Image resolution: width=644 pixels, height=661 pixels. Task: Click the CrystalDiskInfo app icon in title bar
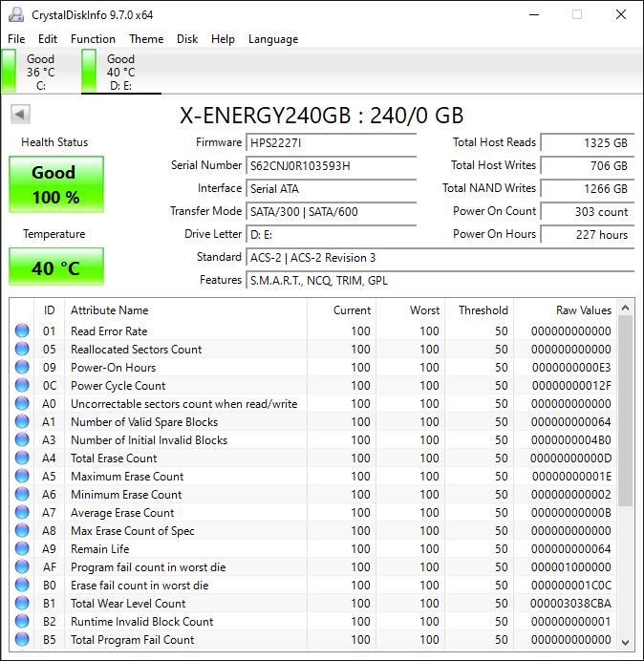(16, 14)
